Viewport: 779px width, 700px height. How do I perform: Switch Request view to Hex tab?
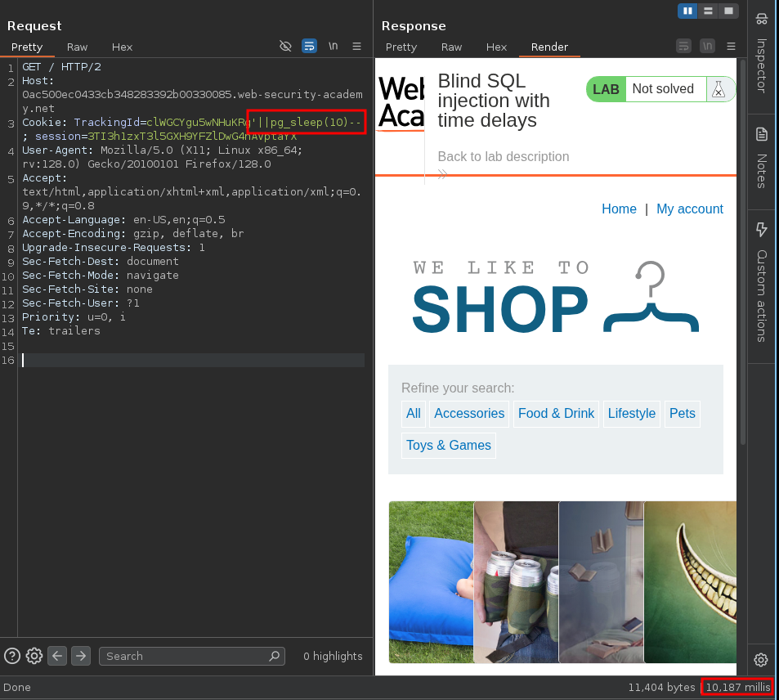coord(122,47)
